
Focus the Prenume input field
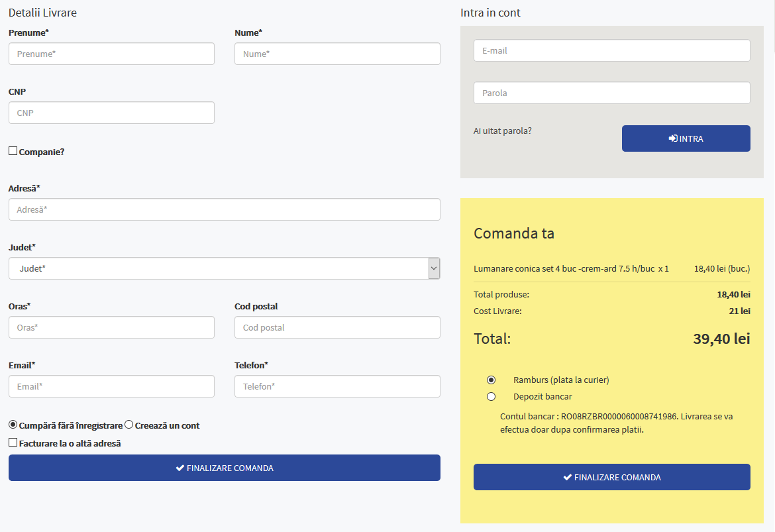click(111, 54)
